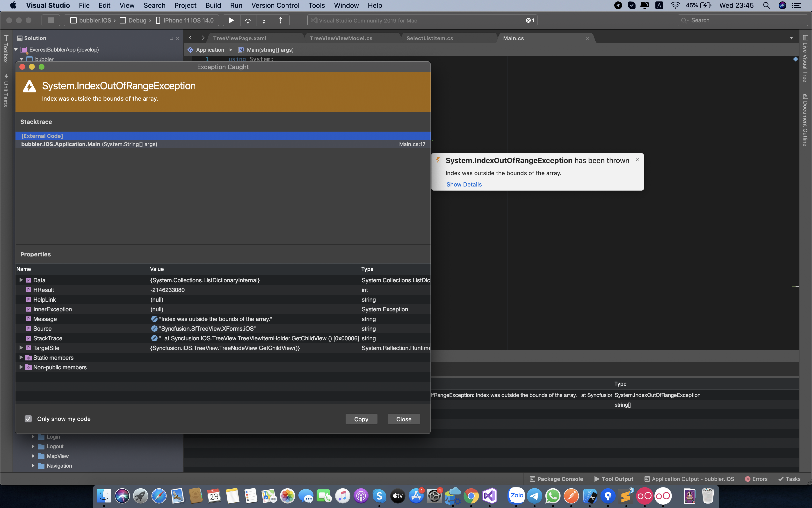This screenshot has height=508, width=812.
Task: Choose the iPhone 11 iOS 14.0 device selector
Action: [185, 21]
